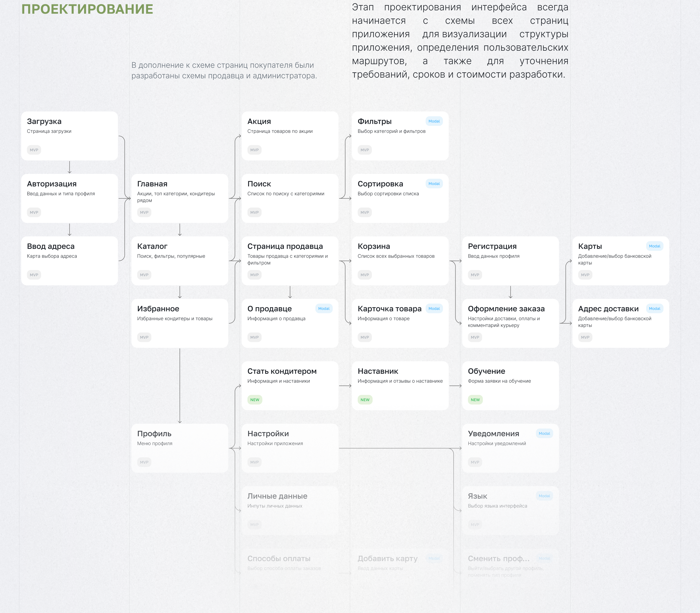Click the Modal badge on Сортировка card
The width and height of the screenshot is (700, 613).
(434, 184)
